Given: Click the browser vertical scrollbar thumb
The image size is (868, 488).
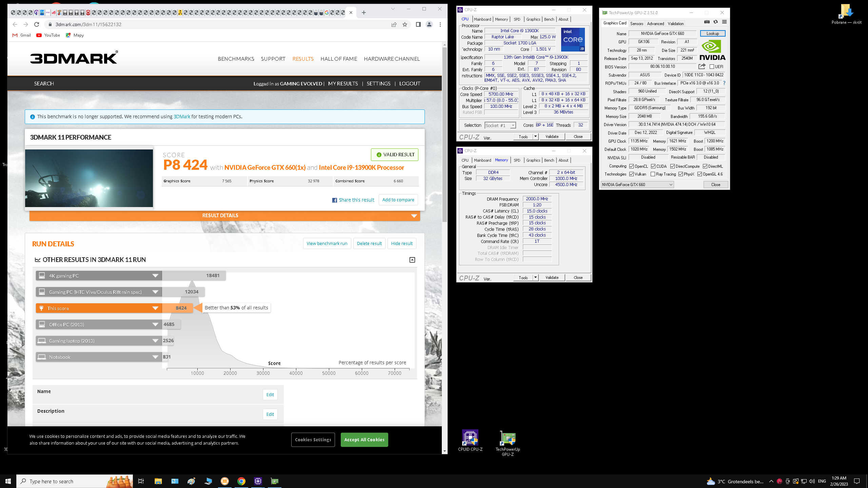Looking at the screenshot, I should pos(445,135).
